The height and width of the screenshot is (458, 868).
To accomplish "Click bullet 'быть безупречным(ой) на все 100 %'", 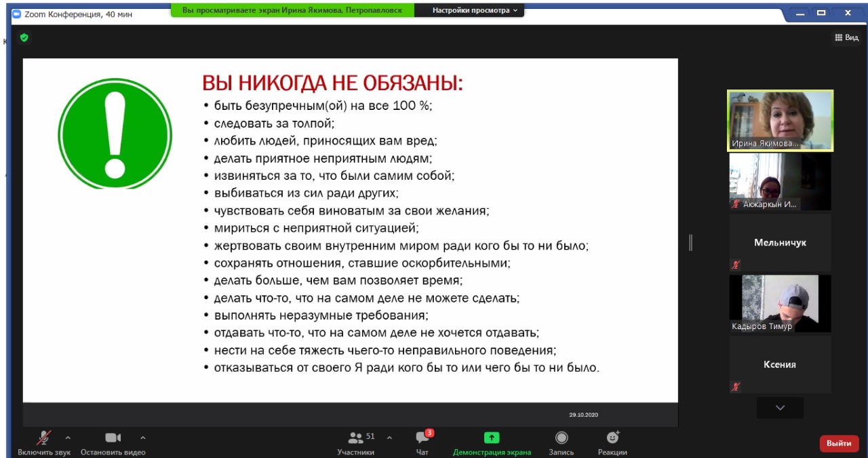I will point(323,106).
